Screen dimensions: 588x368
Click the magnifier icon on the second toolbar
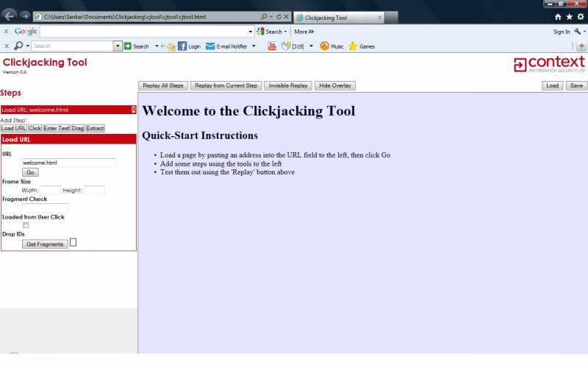point(18,46)
